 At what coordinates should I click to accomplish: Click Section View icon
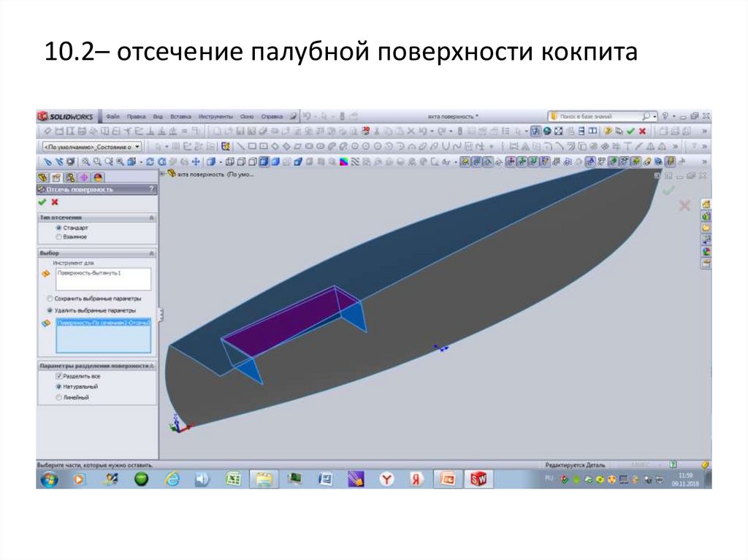pos(298,162)
